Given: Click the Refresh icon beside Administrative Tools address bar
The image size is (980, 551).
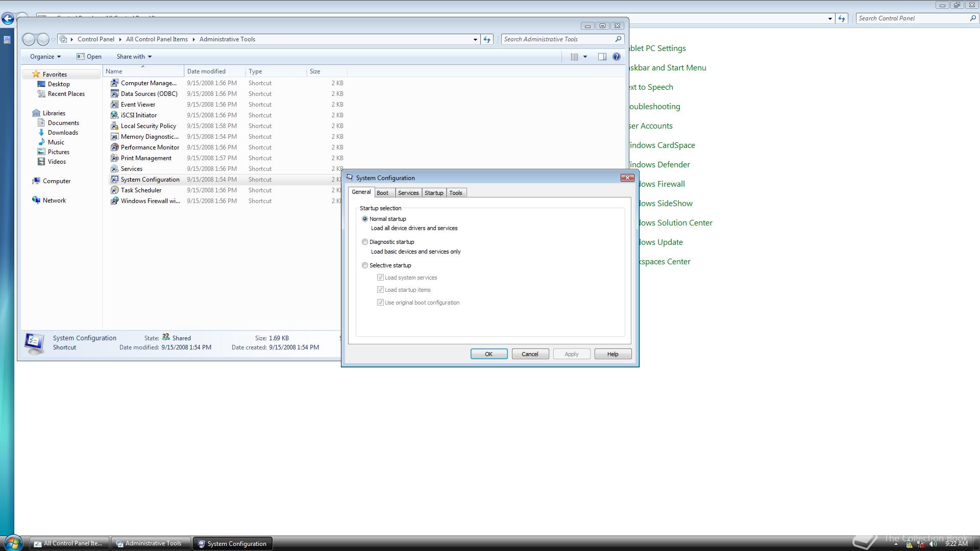Looking at the screenshot, I should (487, 39).
